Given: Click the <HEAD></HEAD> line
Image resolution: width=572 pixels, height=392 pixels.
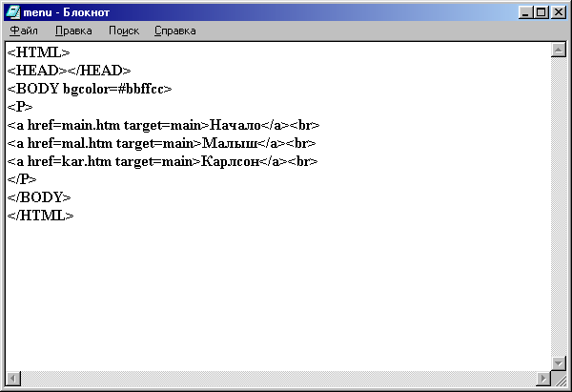Looking at the screenshot, I should [x=69, y=71].
